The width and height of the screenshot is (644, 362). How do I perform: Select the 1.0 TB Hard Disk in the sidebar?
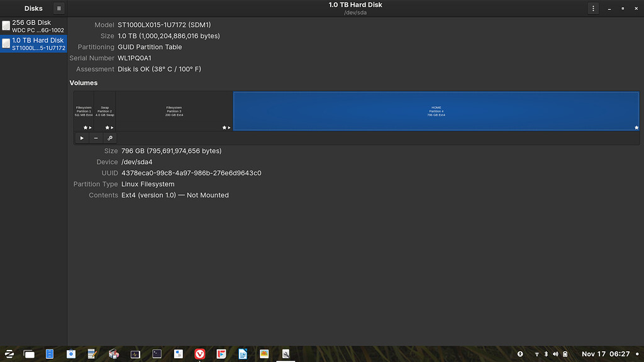tap(33, 43)
